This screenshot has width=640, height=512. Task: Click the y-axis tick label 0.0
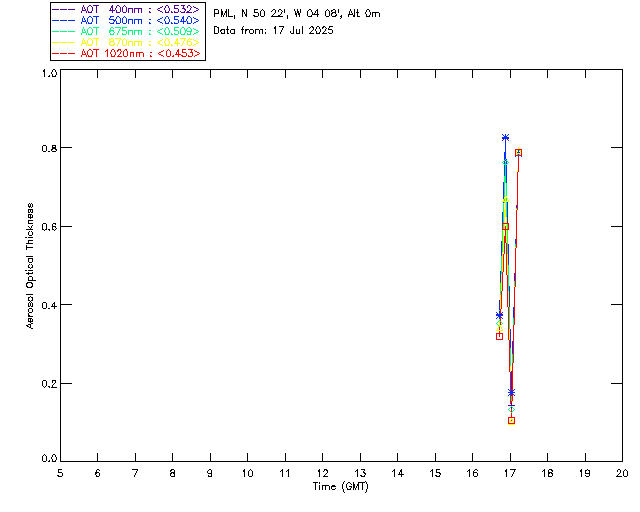point(49,459)
